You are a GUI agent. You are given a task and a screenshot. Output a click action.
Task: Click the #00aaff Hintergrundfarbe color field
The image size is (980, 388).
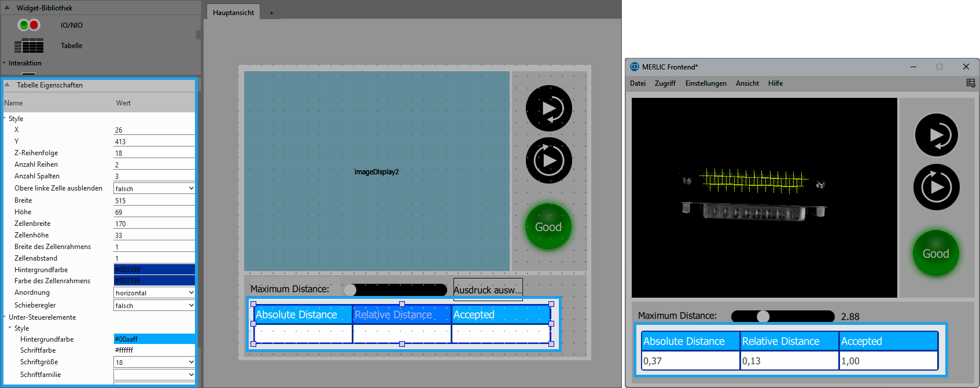tap(154, 339)
